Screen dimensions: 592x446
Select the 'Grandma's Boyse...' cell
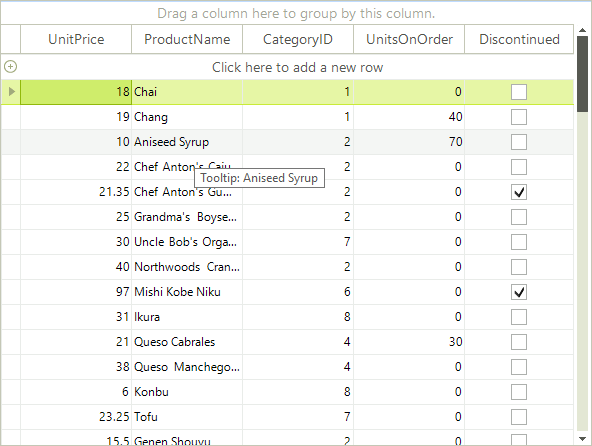[187, 217]
